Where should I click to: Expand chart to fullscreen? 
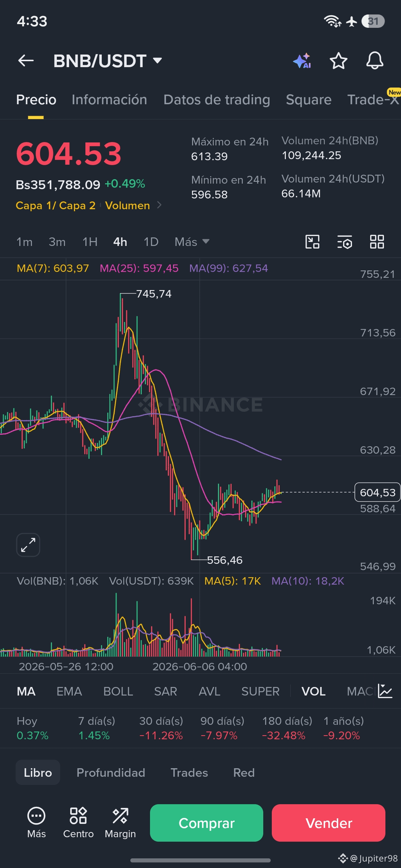(28, 545)
